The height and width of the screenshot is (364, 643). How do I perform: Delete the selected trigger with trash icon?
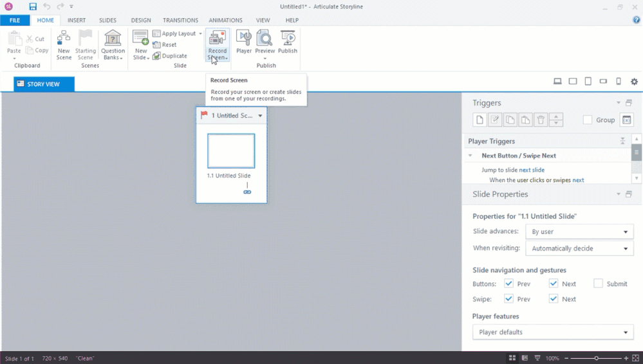click(541, 120)
